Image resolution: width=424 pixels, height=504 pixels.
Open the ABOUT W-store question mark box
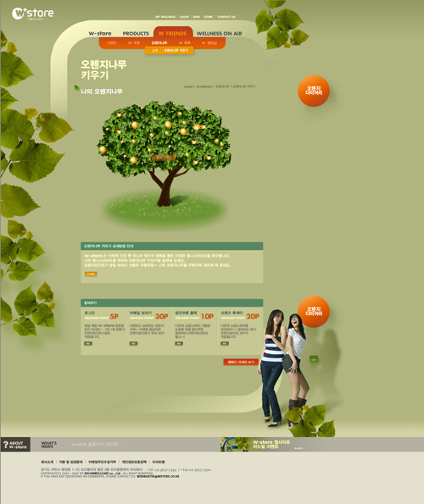(15, 445)
